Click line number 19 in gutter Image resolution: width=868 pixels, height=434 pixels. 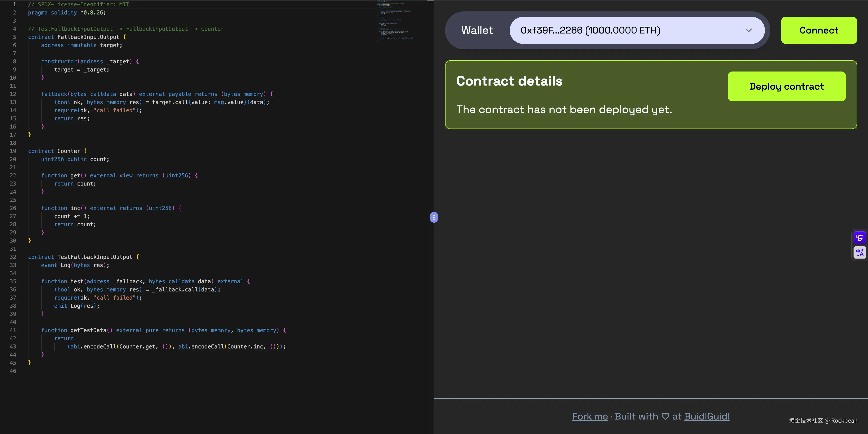pyautogui.click(x=13, y=151)
